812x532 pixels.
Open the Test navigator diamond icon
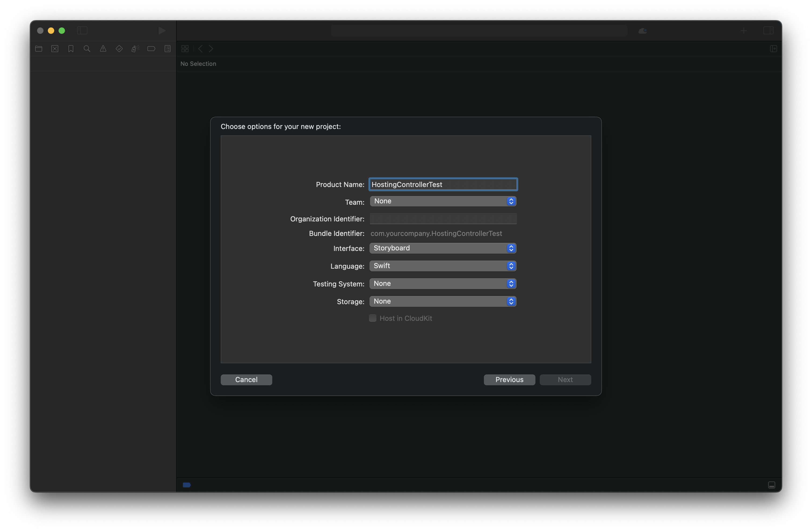pyautogui.click(x=119, y=49)
